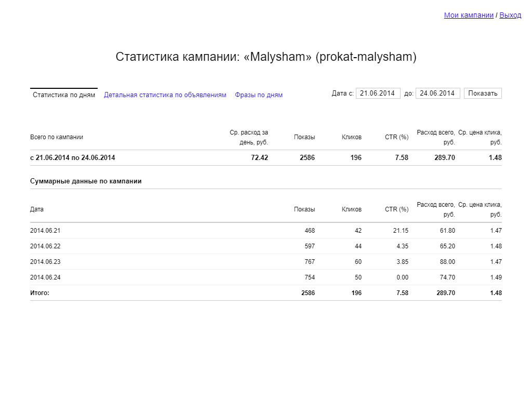Select the spend value 61.80
Viewport: 532px width, 399px height.
(x=447, y=230)
